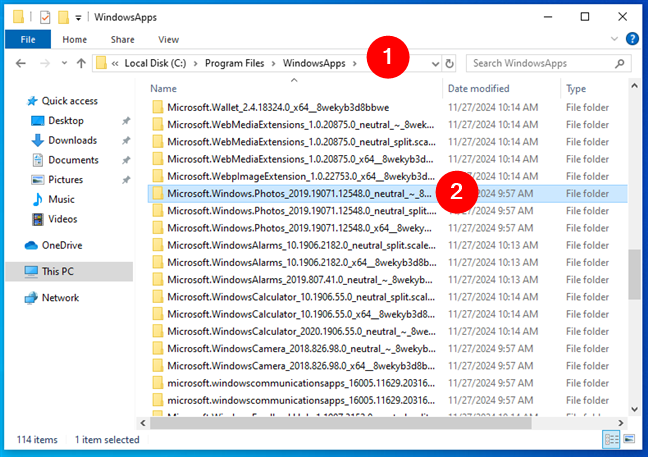Expand arrow after Program Files breadcrumb
648x457 pixels.
274,64
